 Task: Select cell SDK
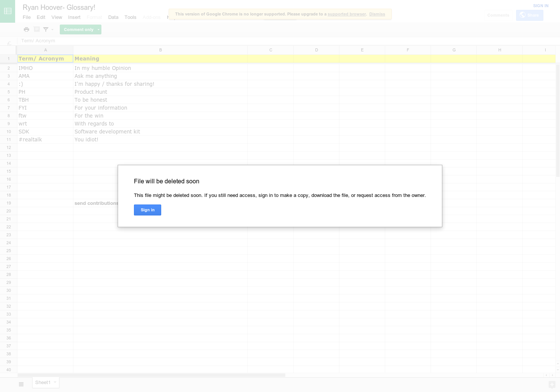(45, 132)
